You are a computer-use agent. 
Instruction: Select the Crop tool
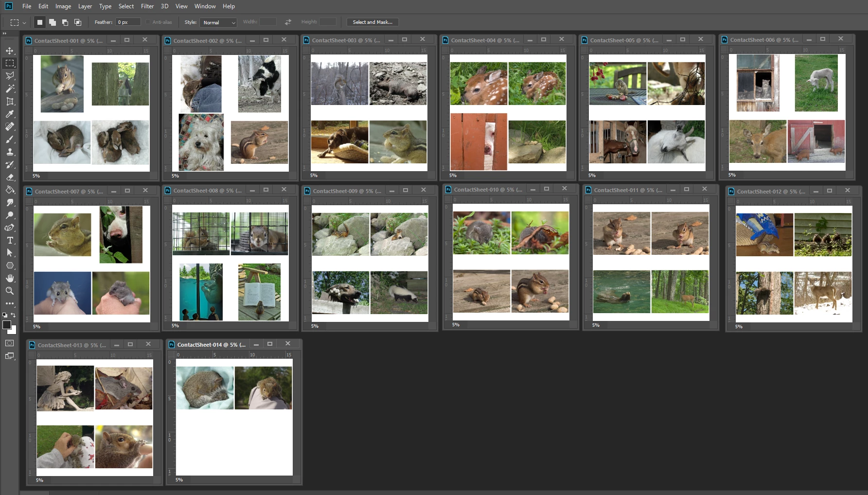click(10, 101)
